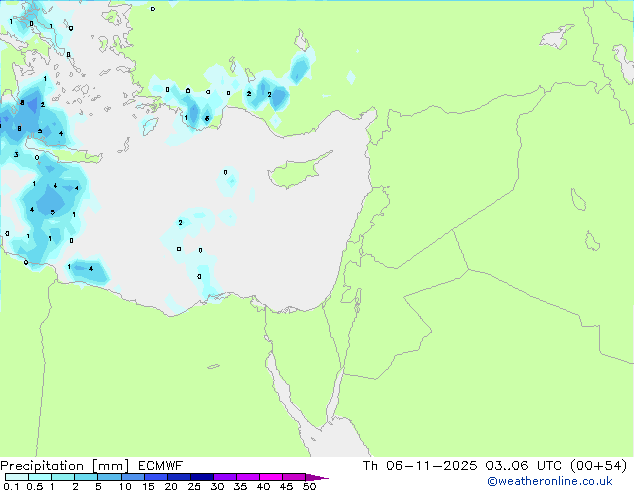Screen dimensions: 634x490
Task: Select the '50' legend scale label
Action: [x=309, y=486]
